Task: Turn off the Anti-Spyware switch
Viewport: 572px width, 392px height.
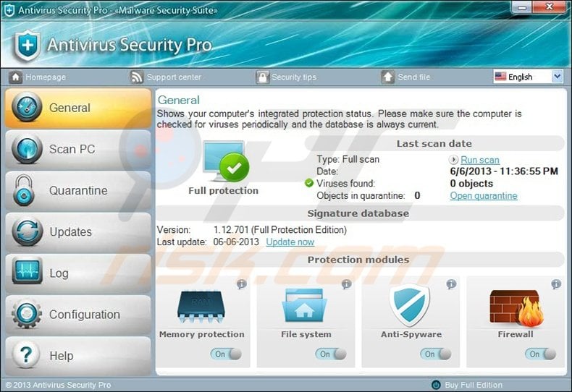Action: [x=436, y=354]
